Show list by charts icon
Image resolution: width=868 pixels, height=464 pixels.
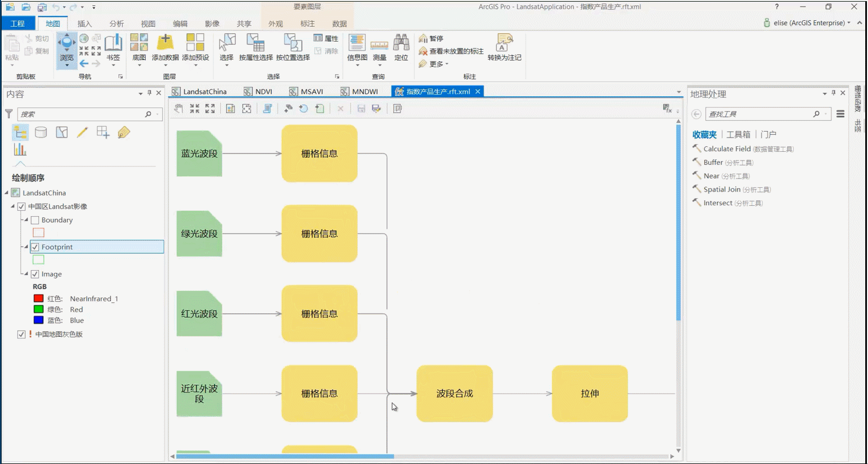click(x=20, y=150)
